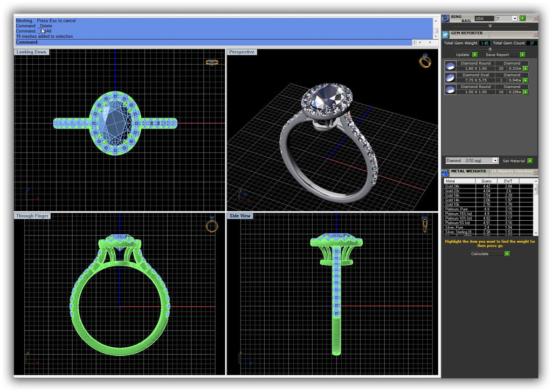Click the ring icon in Perspective viewport corner
Screen dimensions: 552x392
425,60
